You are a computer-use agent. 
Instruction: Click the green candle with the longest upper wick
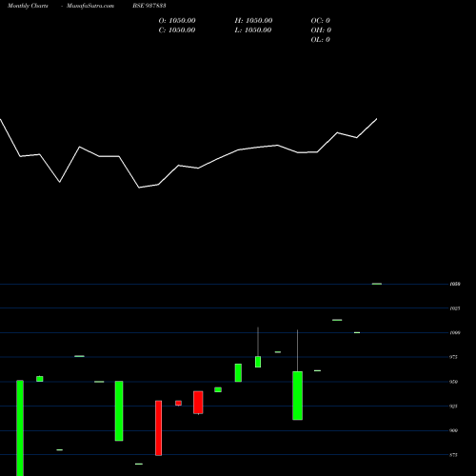[297, 395]
